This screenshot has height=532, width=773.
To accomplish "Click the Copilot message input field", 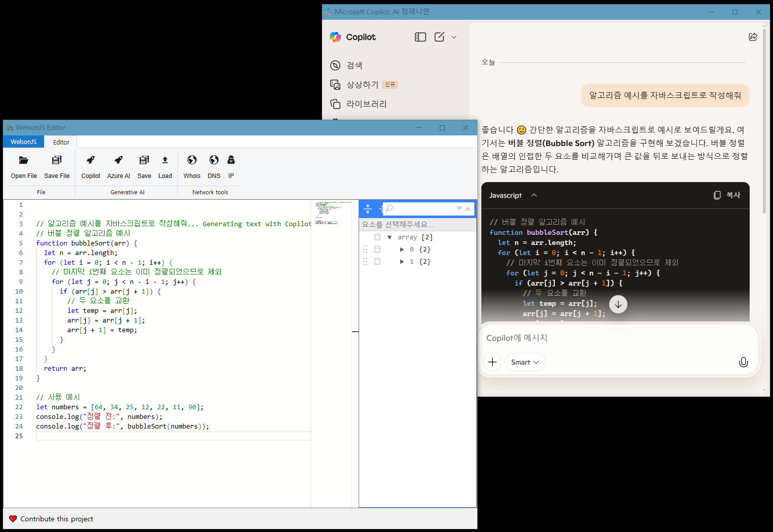I will click(x=609, y=338).
